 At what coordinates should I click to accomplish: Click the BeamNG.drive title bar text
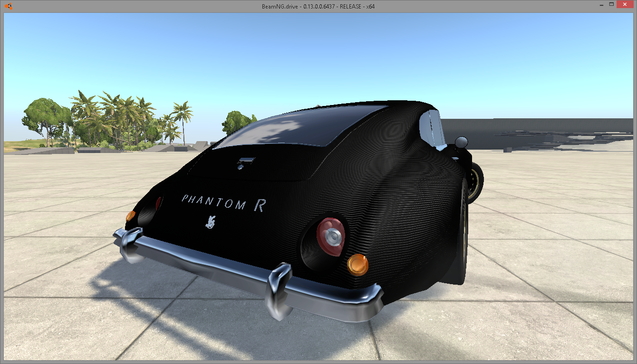click(318, 7)
